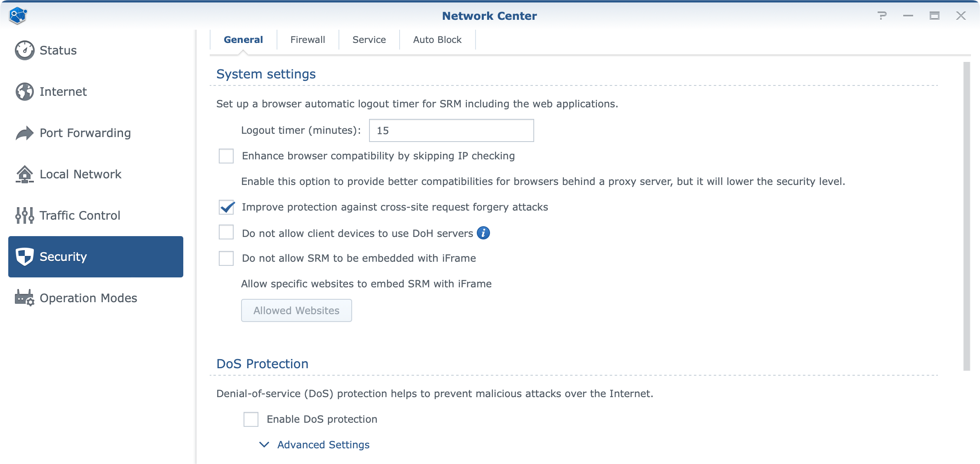
Task: Open Traffic Control sidebar label
Action: [80, 215]
